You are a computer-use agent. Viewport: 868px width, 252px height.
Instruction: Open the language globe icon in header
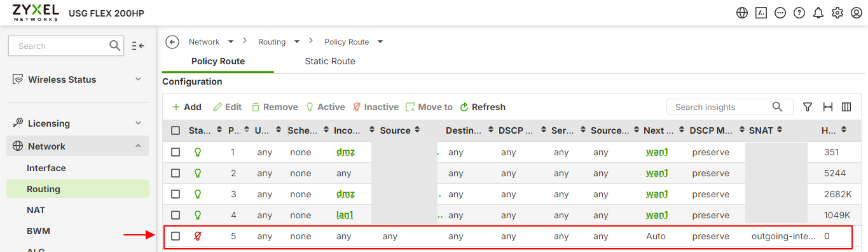tap(742, 13)
